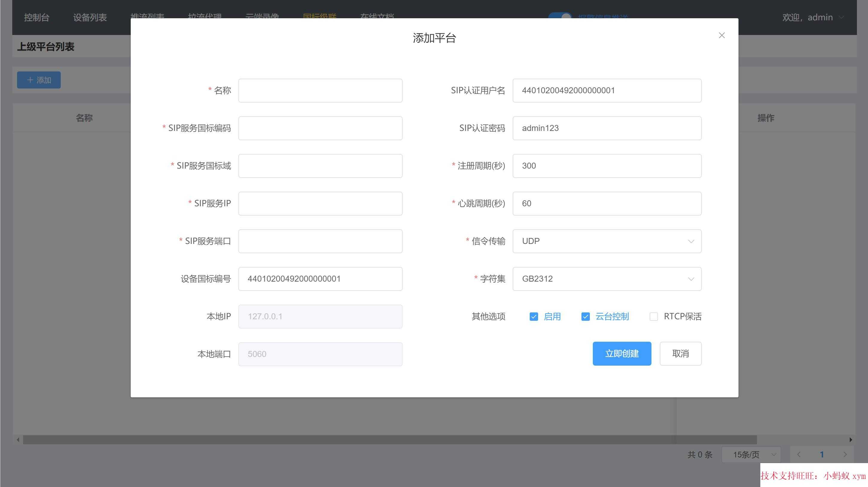
Task: Click the 字符集 dropdown chevron arrow
Action: [x=691, y=279]
